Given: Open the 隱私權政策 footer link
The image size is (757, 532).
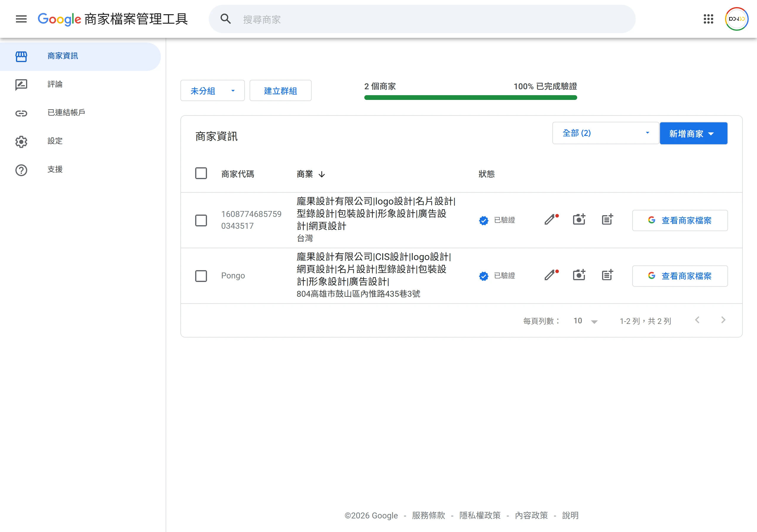Looking at the screenshot, I should (480, 515).
